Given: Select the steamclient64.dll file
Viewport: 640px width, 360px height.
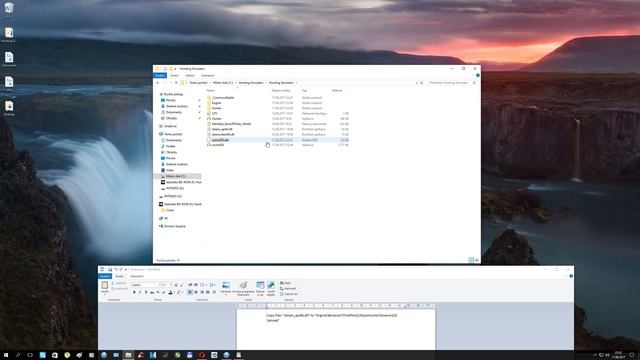Looking at the screenshot, I should [223, 134].
